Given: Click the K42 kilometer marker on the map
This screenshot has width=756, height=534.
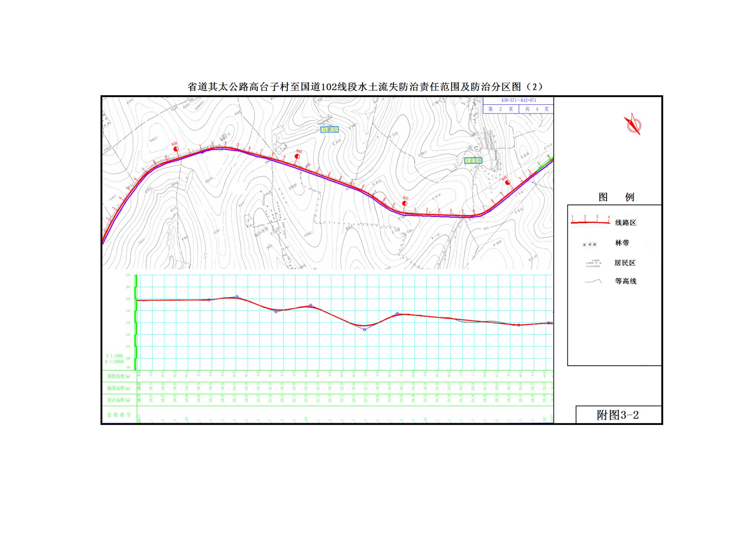Looking at the screenshot, I should [x=507, y=182].
